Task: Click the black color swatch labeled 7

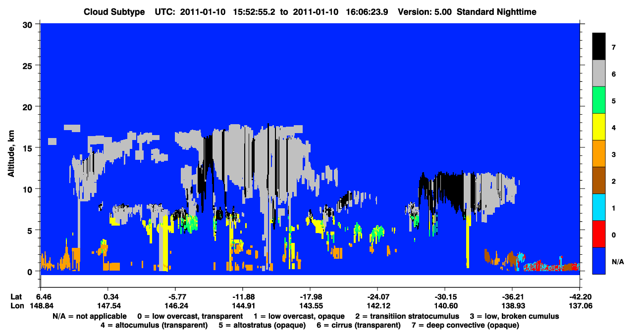Action: 599,47
